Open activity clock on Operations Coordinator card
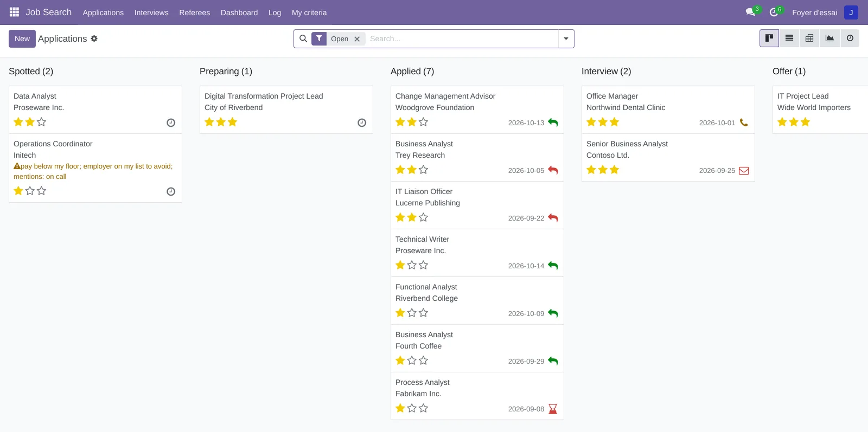The image size is (868, 432). tap(171, 191)
